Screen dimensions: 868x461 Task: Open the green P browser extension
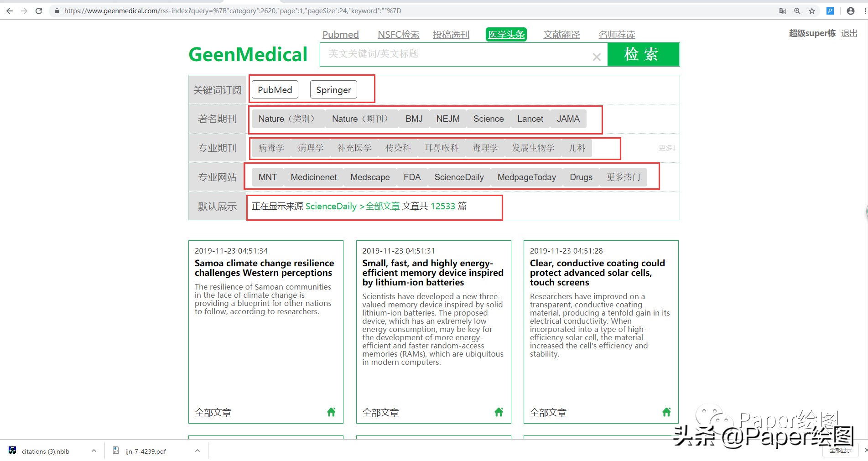830,10
